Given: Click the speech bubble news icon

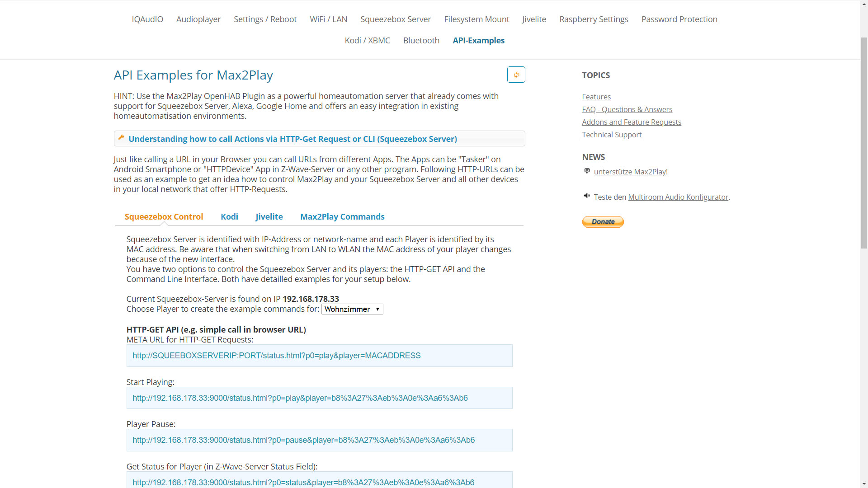Looking at the screenshot, I should click(x=587, y=171).
